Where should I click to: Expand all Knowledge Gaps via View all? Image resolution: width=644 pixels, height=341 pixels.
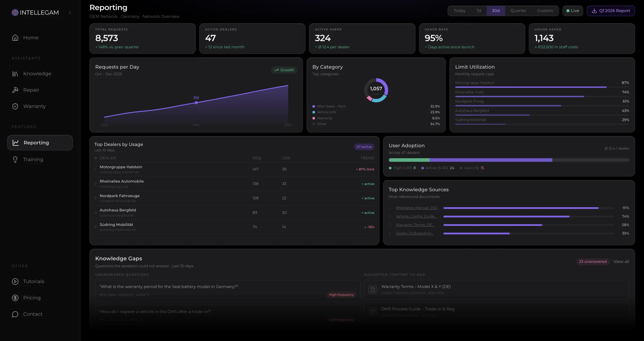point(621,261)
